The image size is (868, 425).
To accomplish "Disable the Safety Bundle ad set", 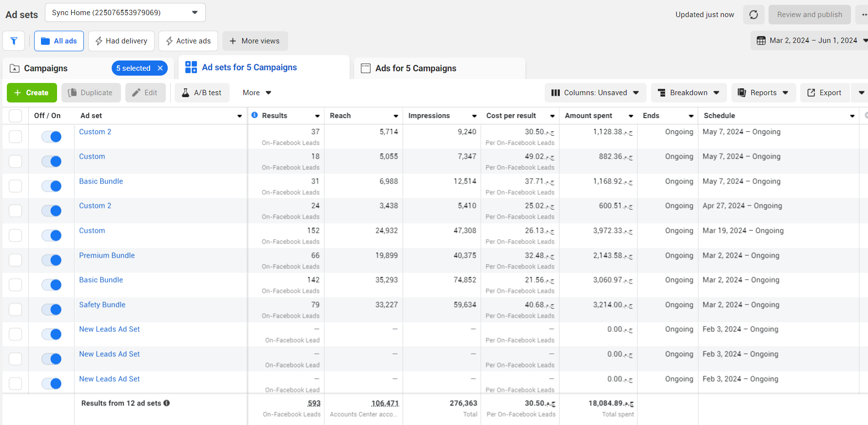I will (x=51, y=309).
